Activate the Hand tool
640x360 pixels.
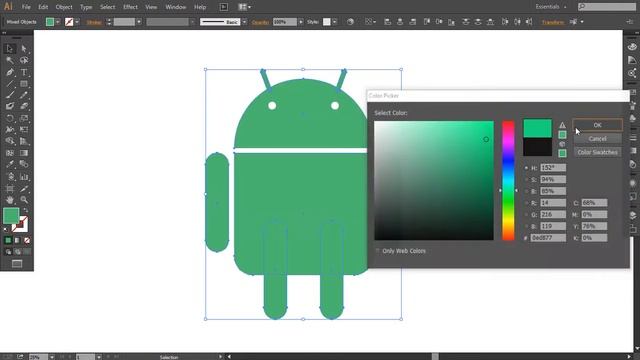coord(10,200)
